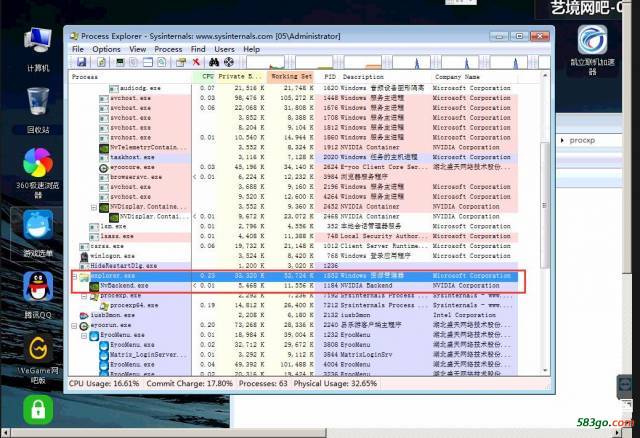Viewport: 640px width, 438px height.
Task: Click the iusb3mon.exe process icon
Action: pos(84,316)
